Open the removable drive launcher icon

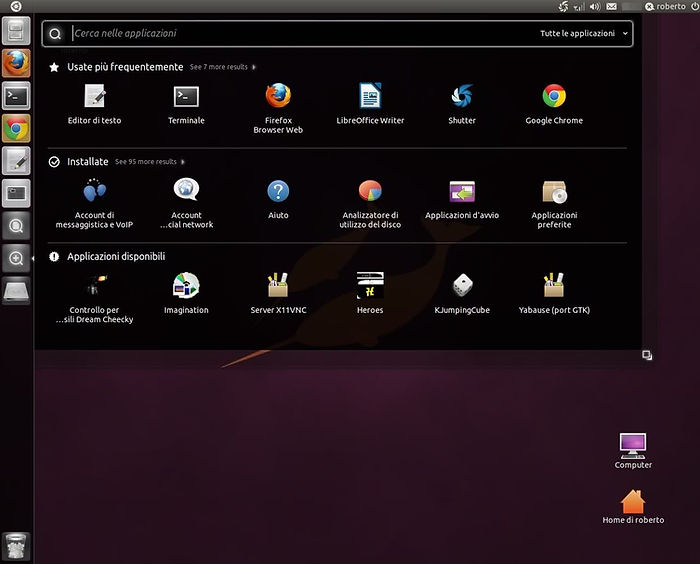click(16, 291)
